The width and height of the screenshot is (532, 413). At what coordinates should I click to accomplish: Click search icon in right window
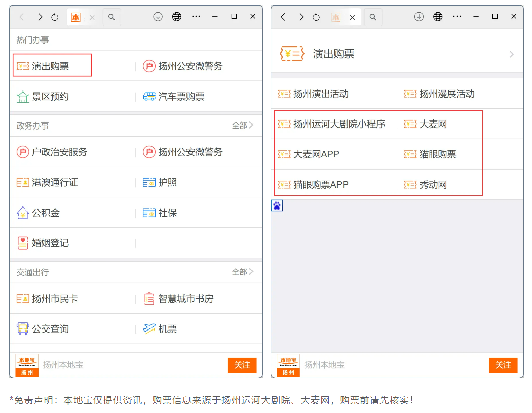(373, 17)
